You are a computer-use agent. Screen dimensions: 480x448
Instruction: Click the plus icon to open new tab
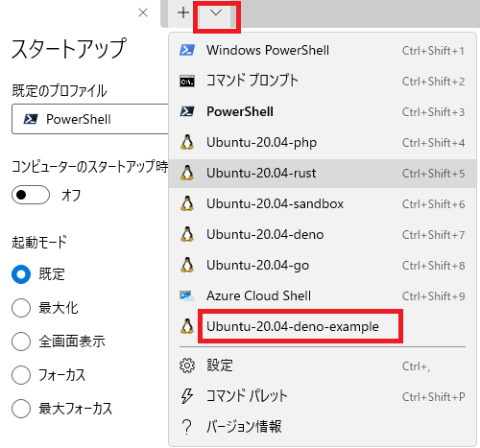click(183, 13)
